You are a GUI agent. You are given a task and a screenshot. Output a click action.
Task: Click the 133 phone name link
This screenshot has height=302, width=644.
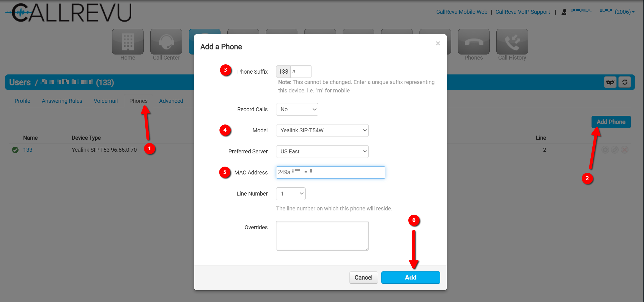[x=28, y=150]
